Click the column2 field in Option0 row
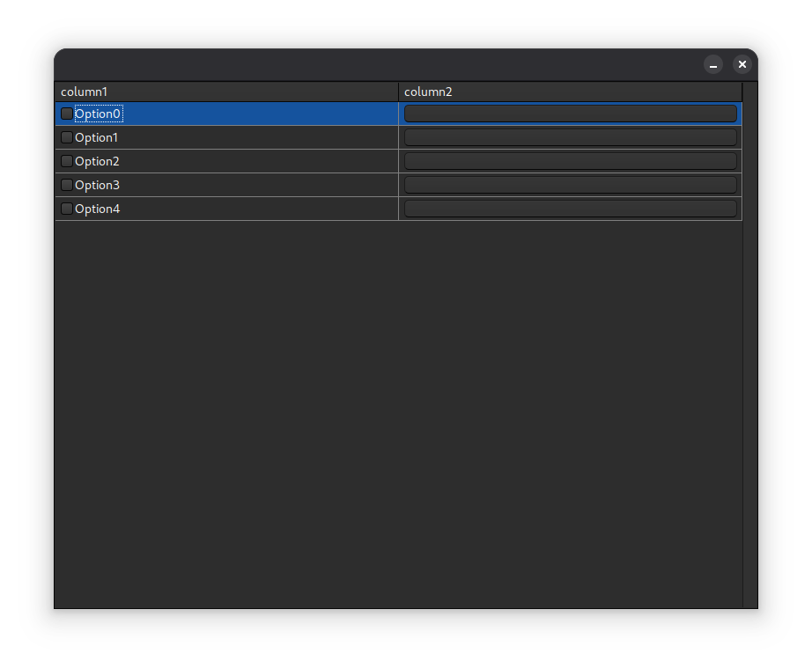812x668 pixels. point(570,114)
